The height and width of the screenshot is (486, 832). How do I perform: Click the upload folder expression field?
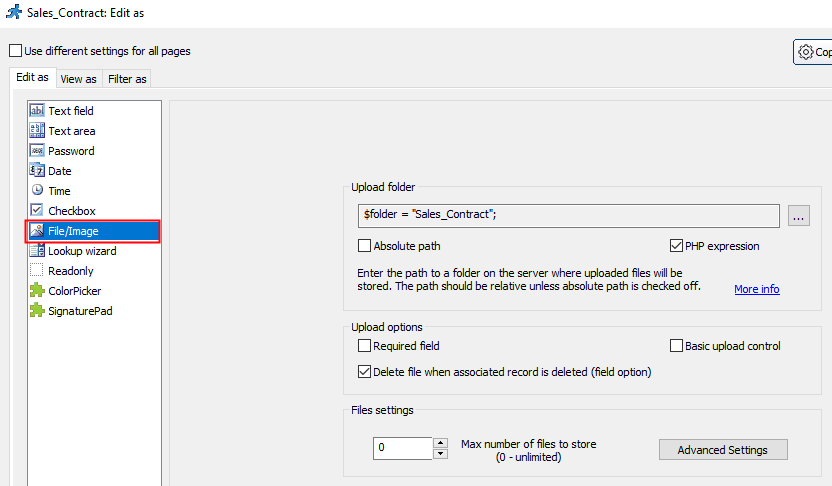tap(568, 216)
